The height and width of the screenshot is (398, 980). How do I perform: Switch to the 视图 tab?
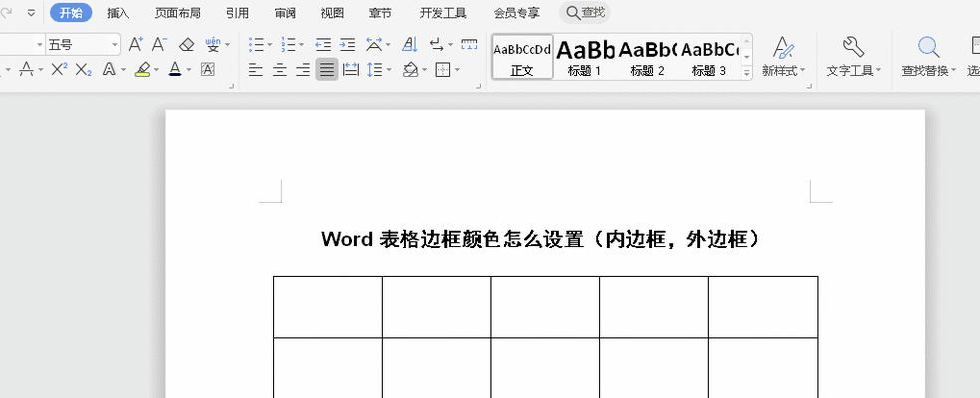tap(332, 13)
